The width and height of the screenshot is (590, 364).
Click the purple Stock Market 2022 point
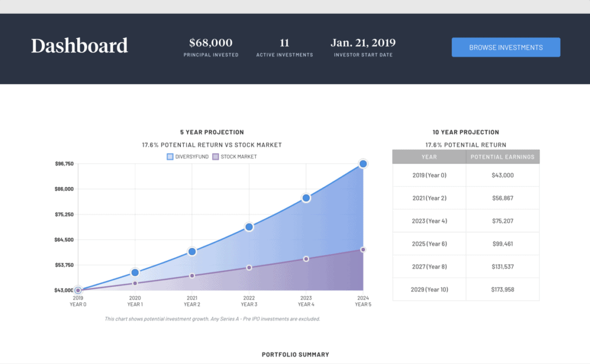[249, 268]
